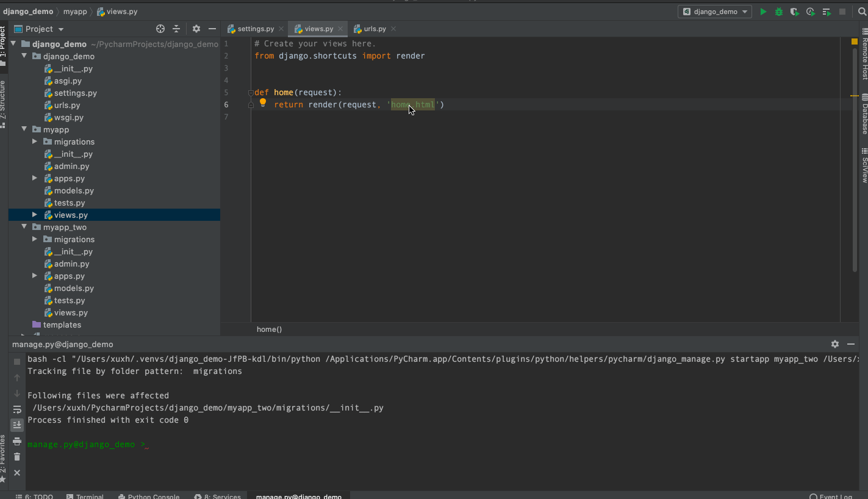Open the Event Log panel
The image size is (868, 499).
point(831,497)
